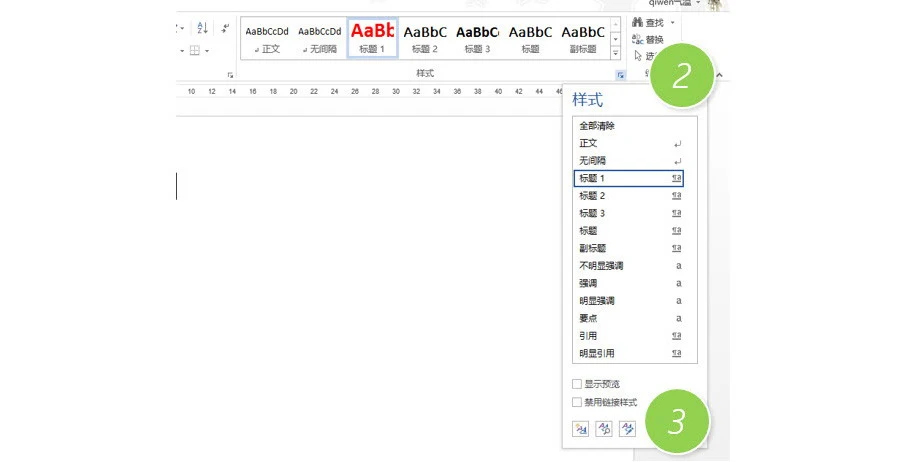
Task: Apply 明显引用 from the Styles pane list
Action: pyautogui.click(x=597, y=353)
